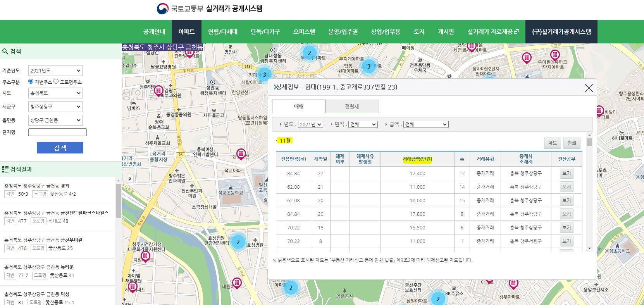Screen dimensions: 644x305
Task: Open the 상업/업무용 menu
Action: click(x=386, y=32)
